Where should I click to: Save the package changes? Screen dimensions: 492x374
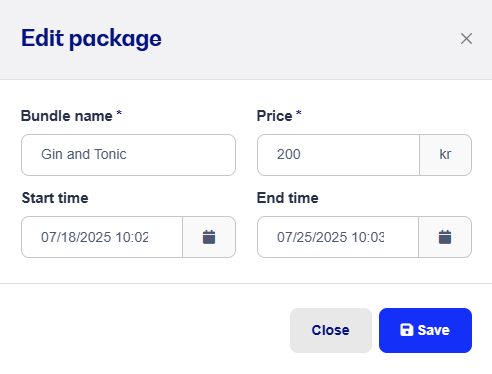point(425,330)
